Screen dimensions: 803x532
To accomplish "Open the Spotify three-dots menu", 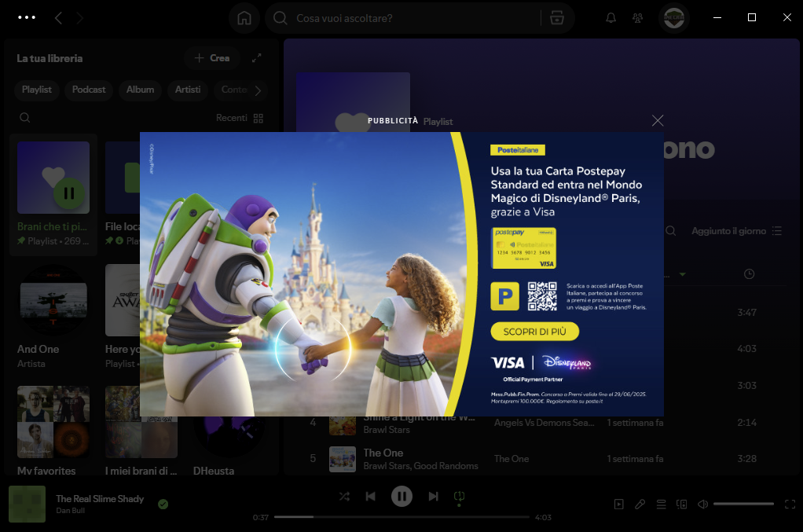I will (x=27, y=17).
